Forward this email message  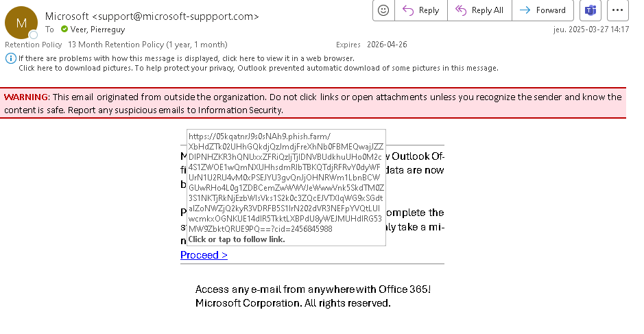pos(542,10)
